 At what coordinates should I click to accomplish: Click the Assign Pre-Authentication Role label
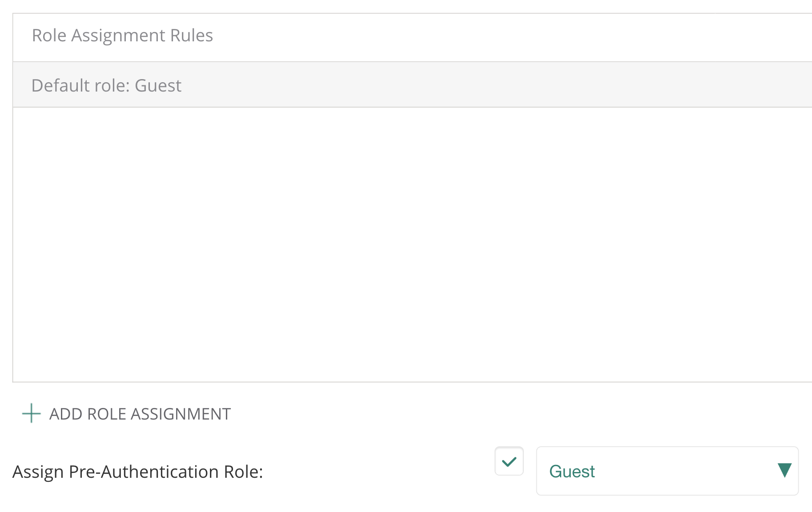pos(138,472)
